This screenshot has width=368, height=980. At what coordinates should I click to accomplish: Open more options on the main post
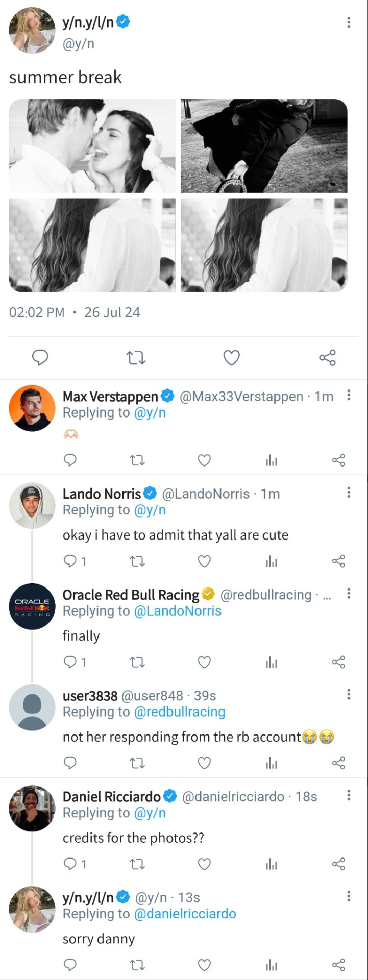coord(349,22)
